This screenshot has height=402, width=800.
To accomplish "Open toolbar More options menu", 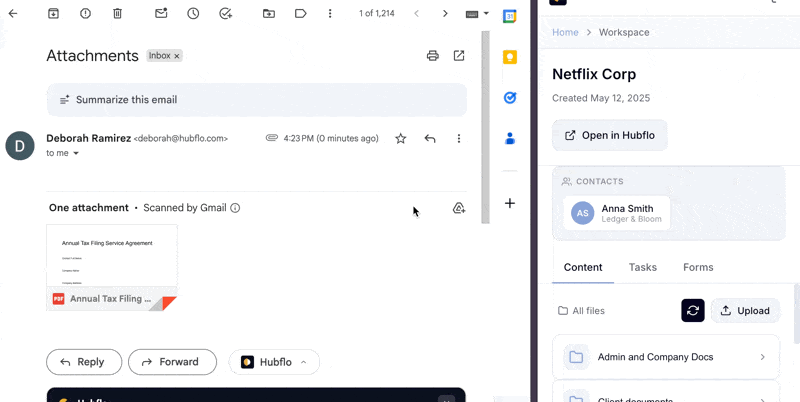I will [x=331, y=14].
